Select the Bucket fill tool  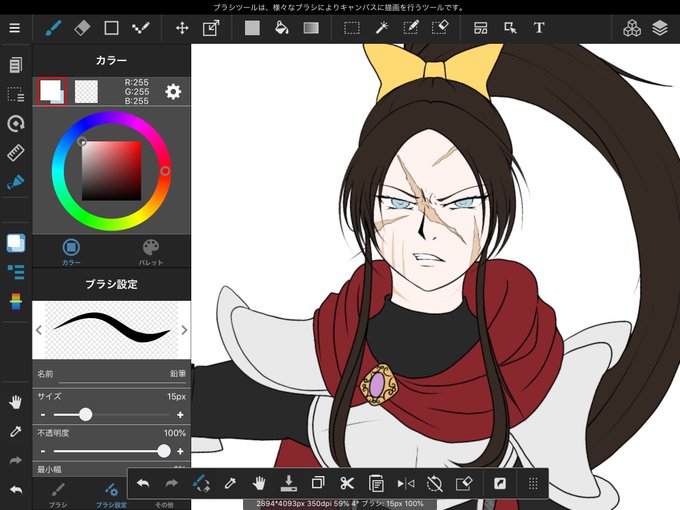[281, 28]
